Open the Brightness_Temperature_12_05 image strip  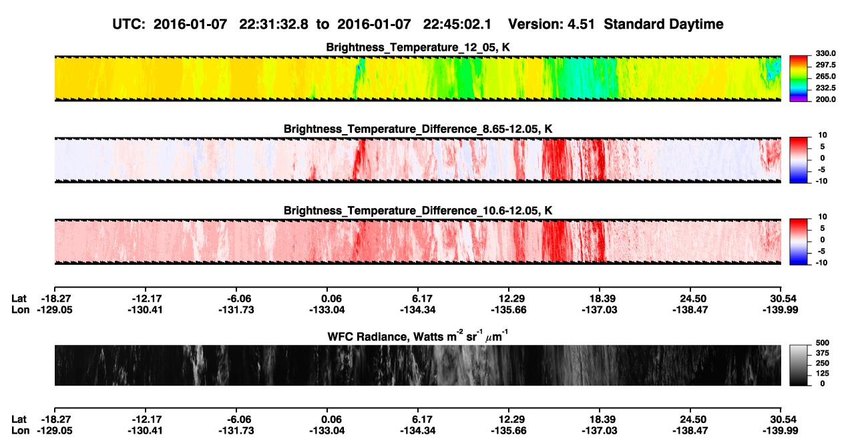417,78
